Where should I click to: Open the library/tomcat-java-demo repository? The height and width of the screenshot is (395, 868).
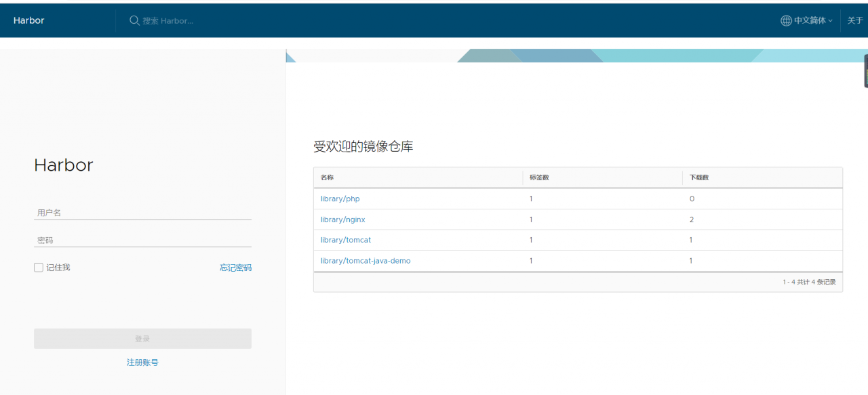click(366, 261)
